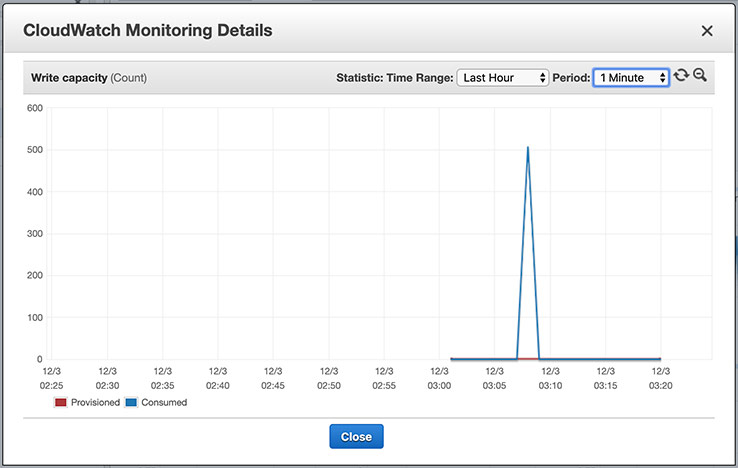Click the 12/3 02:25 axis label
This screenshot has width=738, height=468.
point(51,379)
